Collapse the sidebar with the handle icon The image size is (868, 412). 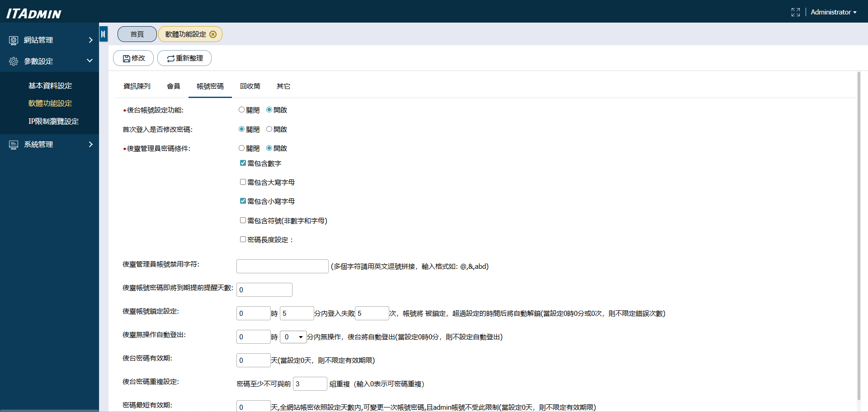pyautogui.click(x=103, y=34)
